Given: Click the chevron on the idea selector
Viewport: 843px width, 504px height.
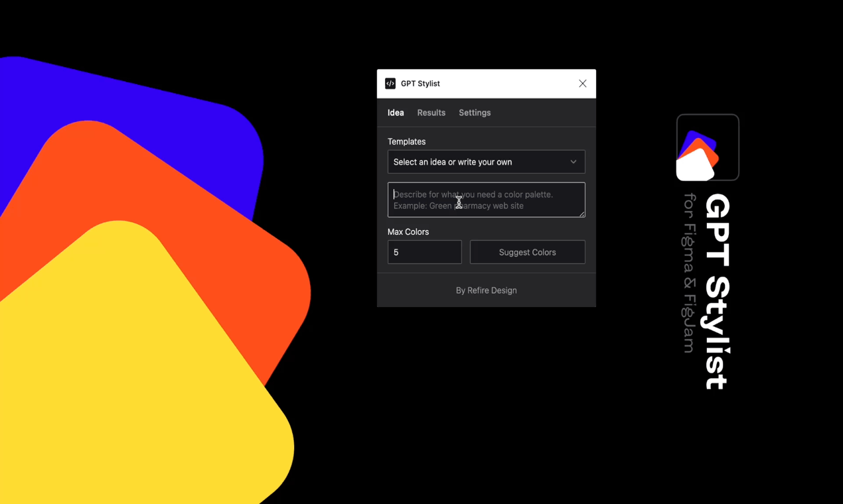Looking at the screenshot, I should click(573, 162).
